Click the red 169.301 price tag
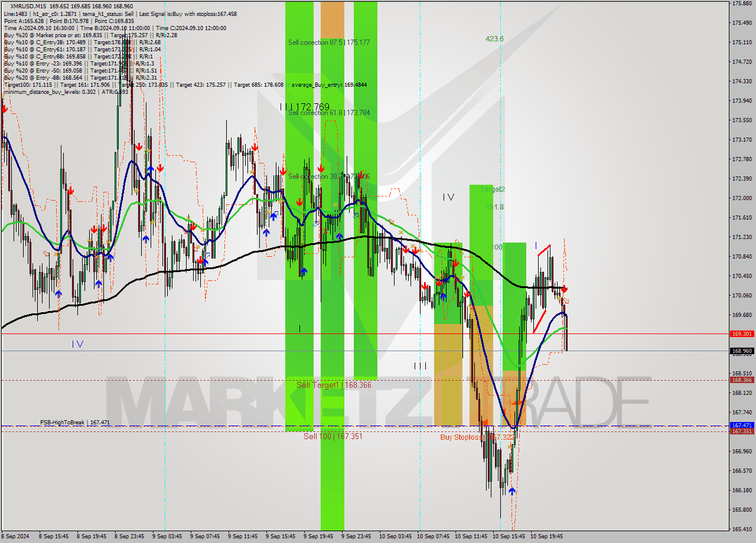This screenshot has width=756, height=543. click(x=742, y=333)
